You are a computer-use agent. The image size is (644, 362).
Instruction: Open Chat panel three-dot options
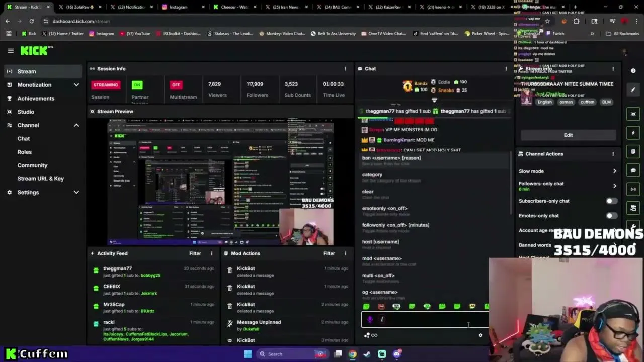click(506, 69)
